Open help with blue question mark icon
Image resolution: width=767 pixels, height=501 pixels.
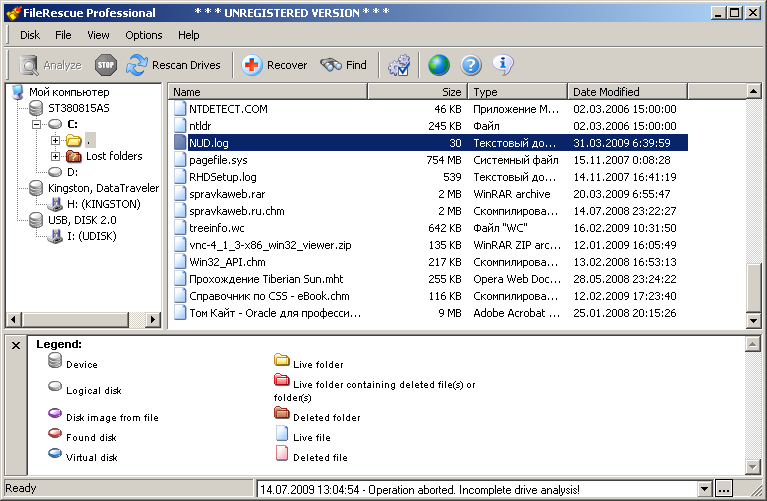[x=471, y=65]
